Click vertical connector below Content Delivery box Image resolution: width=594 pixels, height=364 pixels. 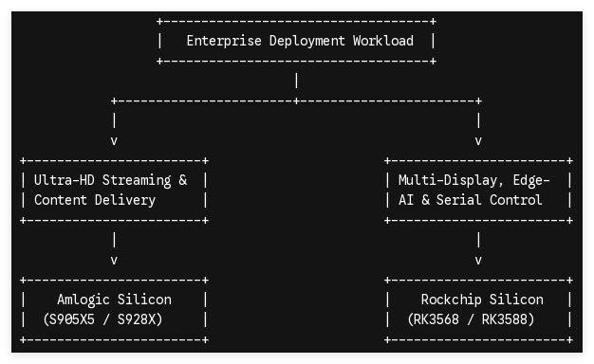pos(114,240)
